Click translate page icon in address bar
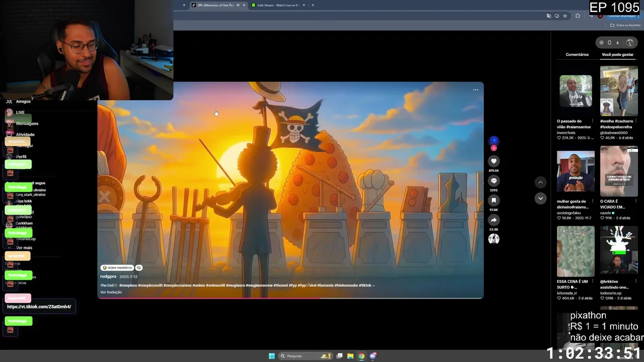644x362 pixels. (548, 16)
